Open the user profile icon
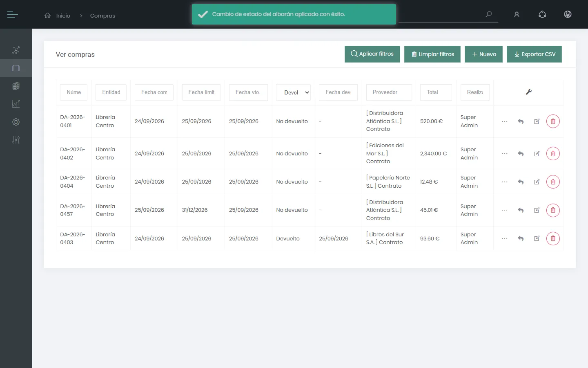The height and width of the screenshot is (368, 588). (x=517, y=15)
